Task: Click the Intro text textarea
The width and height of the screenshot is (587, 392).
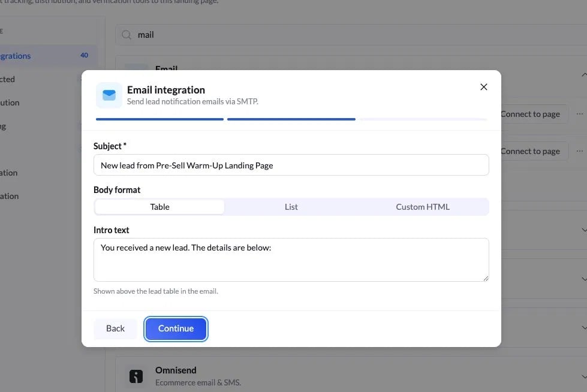Action: 291,260
